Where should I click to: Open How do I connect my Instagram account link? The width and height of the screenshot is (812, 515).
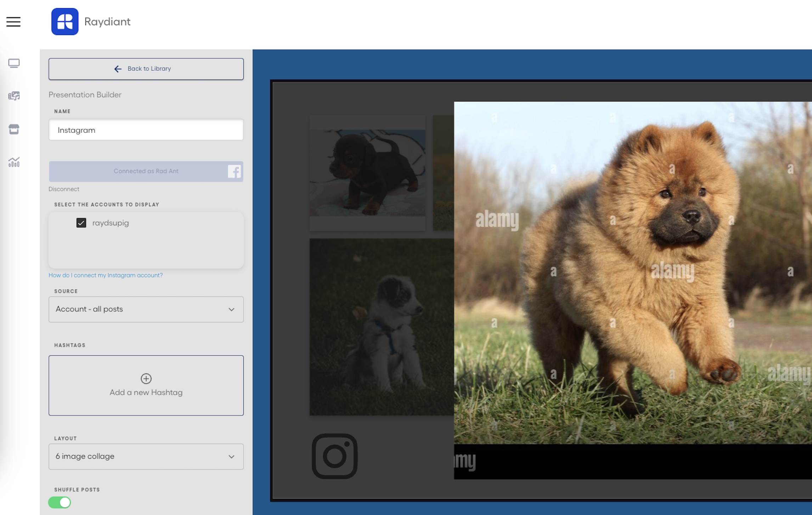105,275
